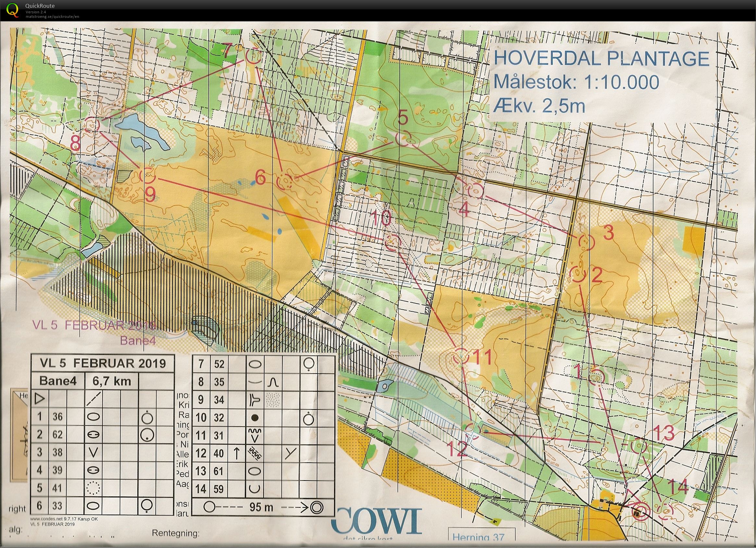756x548 pixels.
Task: Open the matstroeng.se/quickroute/en link
Action: (x=52, y=16)
